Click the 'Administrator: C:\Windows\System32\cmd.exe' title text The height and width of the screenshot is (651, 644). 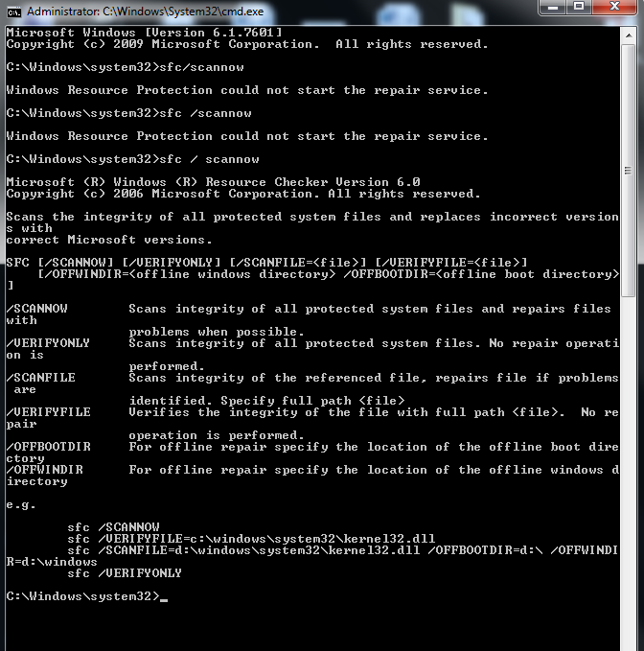tap(146, 12)
